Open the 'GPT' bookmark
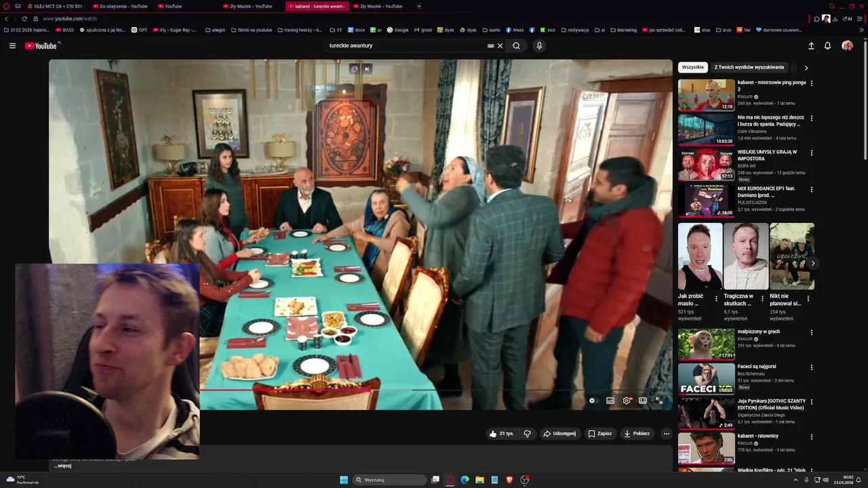 (139, 30)
